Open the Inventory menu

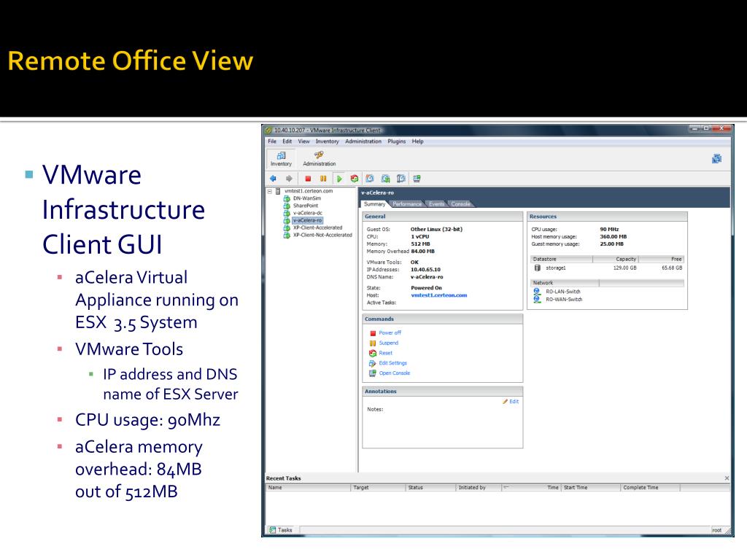(327, 141)
